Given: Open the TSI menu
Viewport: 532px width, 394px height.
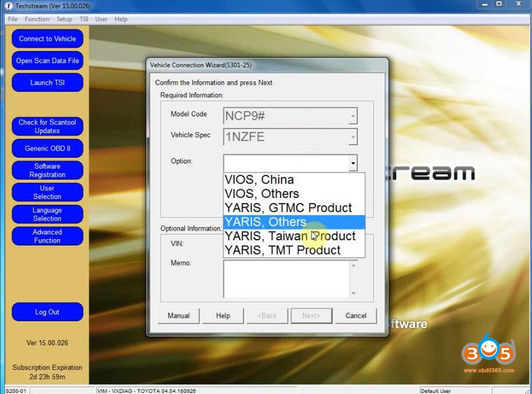Looking at the screenshot, I should coord(84,19).
